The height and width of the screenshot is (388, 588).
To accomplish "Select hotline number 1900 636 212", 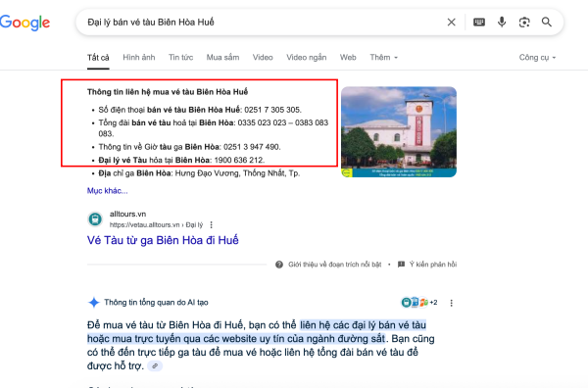I will [x=239, y=160].
